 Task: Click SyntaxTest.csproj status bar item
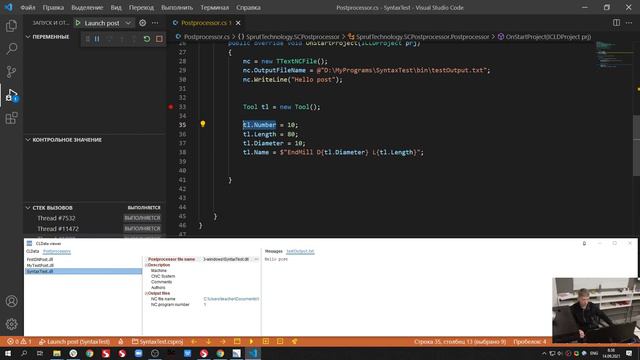pyautogui.click(x=158, y=342)
